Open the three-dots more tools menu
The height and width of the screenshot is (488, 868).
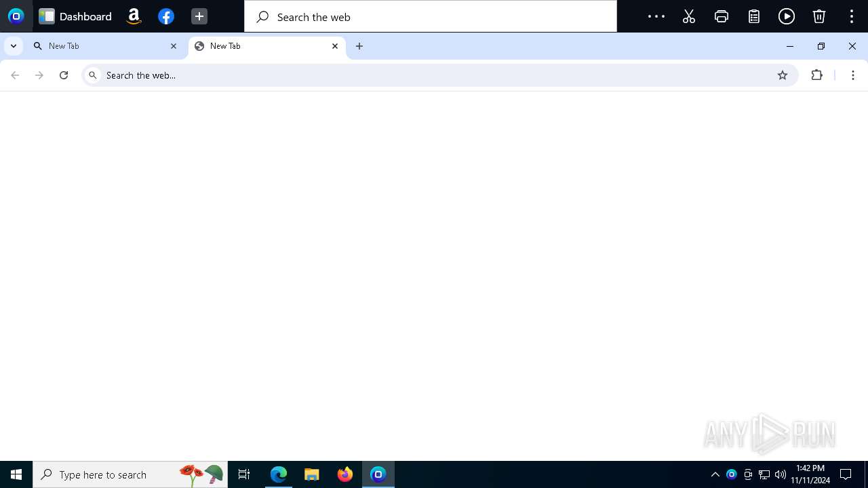[656, 16]
